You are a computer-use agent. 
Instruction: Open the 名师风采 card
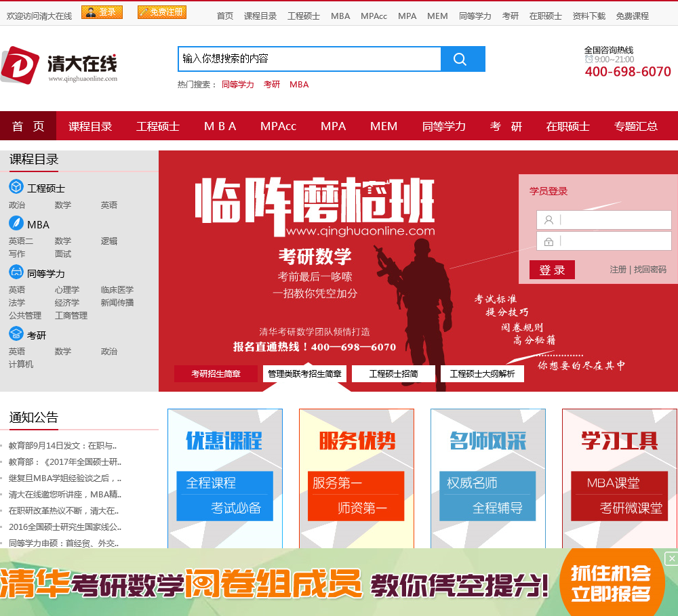(487, 478)
